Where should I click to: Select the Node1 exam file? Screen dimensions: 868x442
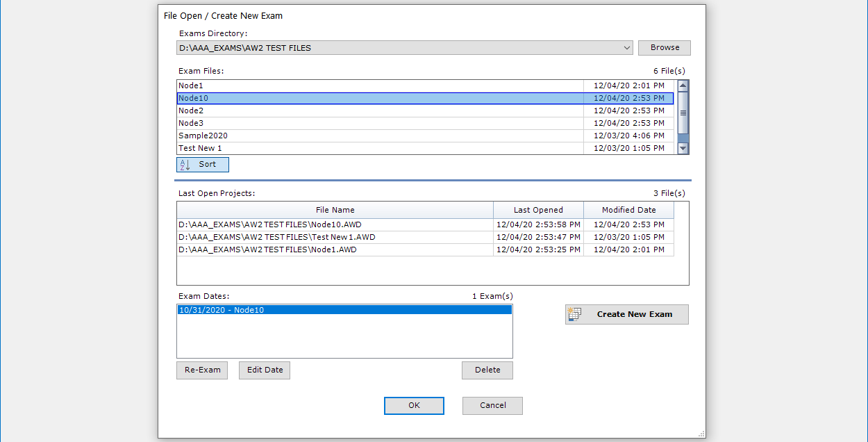click(312, 85)
